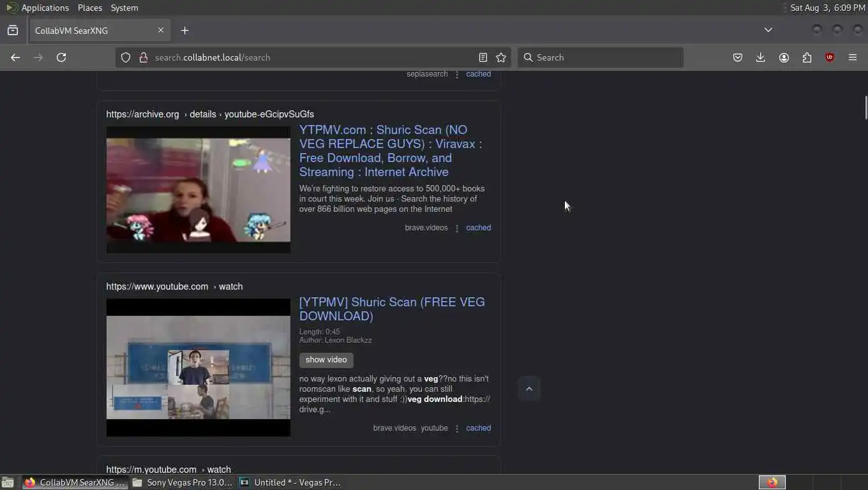Click the show desktop icon in taskbar
Image resolution: width=868 pixels, height=490 pixels.
tap(8, 482)
